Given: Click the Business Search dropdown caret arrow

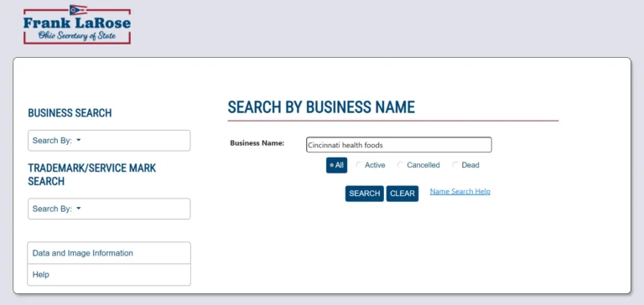Looking at the screenshot, I should [79, 141].
